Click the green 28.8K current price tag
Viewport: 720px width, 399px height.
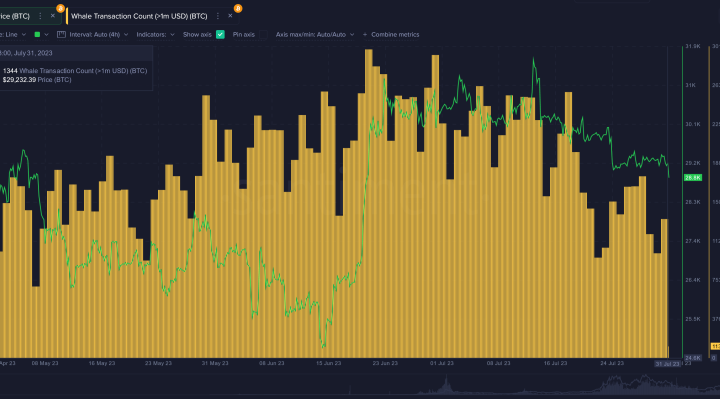pyautogui.click(x=692, y=177)
